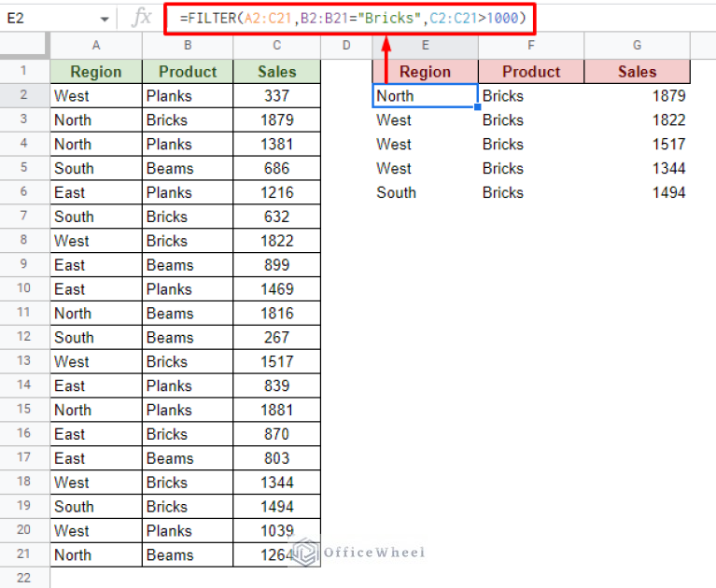The width and height of the screenshot is (716, 588).
Task: Click the green Region header cell
Action: [96, 72]
